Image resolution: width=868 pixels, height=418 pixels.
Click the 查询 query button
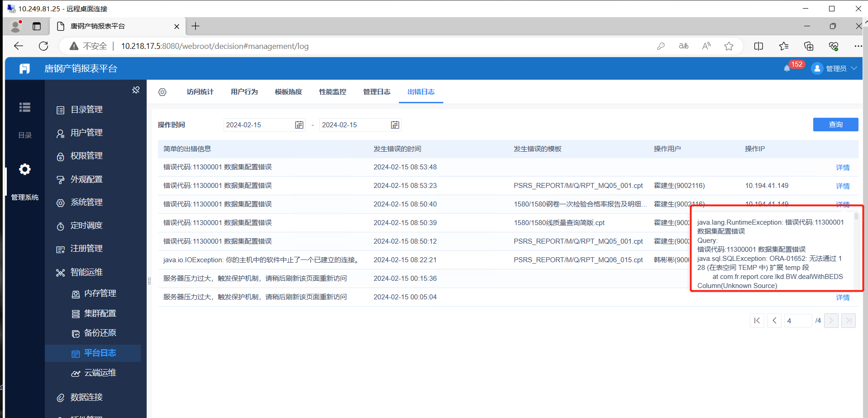point(835,125)
